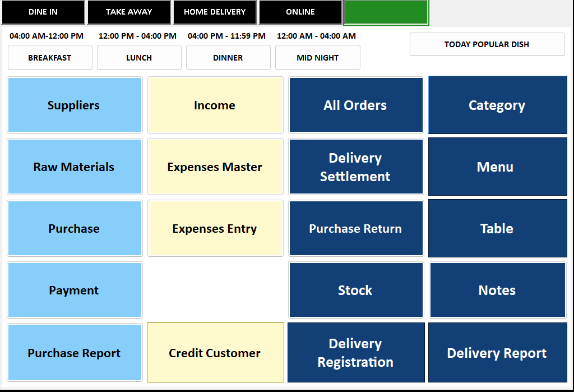
Task: Select the TAKE AWAY tab
Action: point(129,12)
